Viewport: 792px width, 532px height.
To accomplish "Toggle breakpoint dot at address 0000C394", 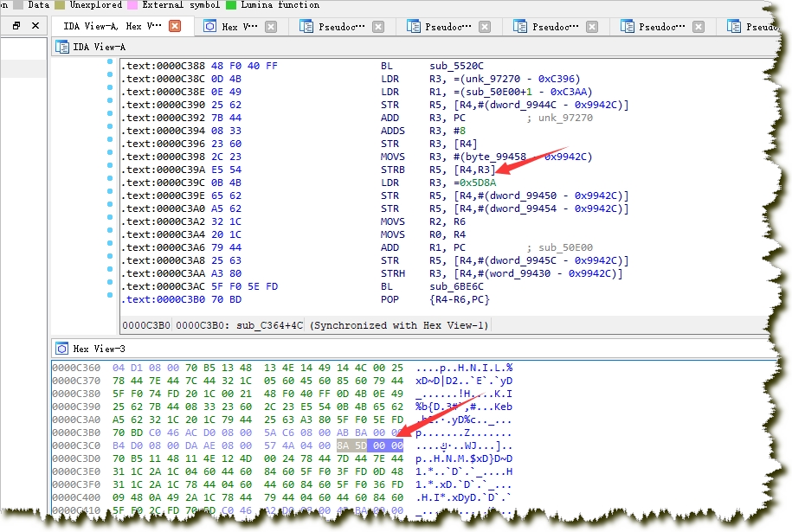I will coord(110,126).
